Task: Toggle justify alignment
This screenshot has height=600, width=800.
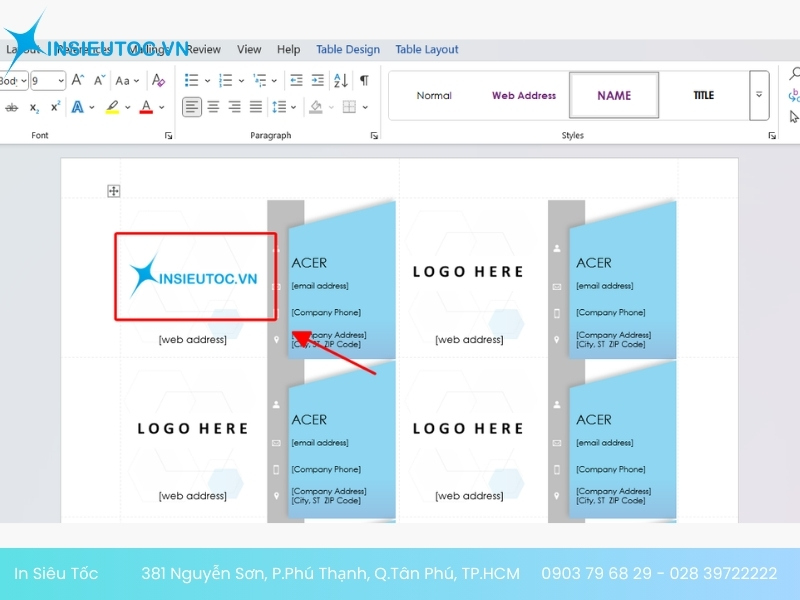Action: (255, 107)
